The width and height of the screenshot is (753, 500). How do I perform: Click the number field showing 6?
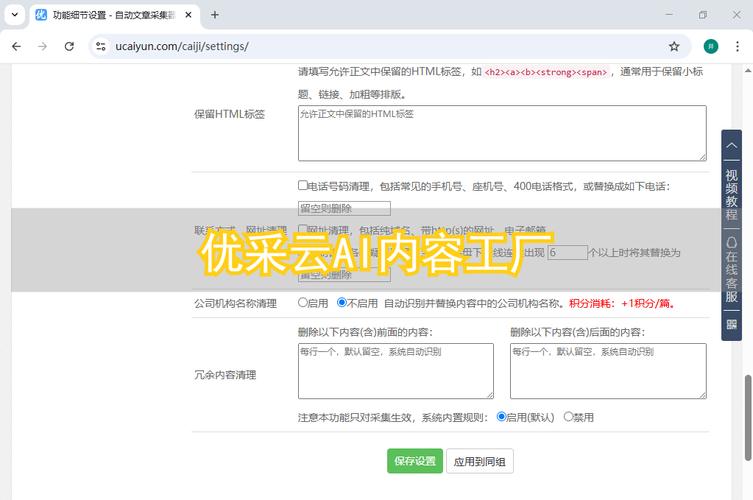pos(567,253)
